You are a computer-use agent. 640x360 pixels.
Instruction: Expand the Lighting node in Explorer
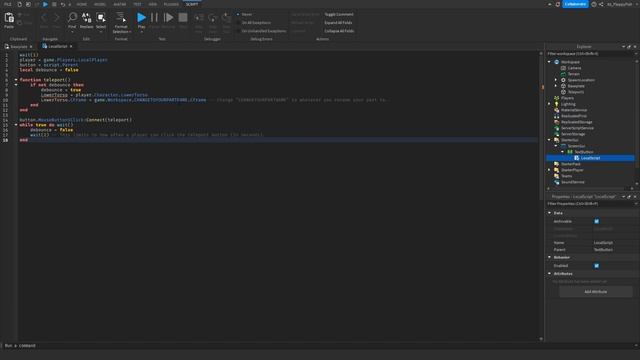[549, 104]
